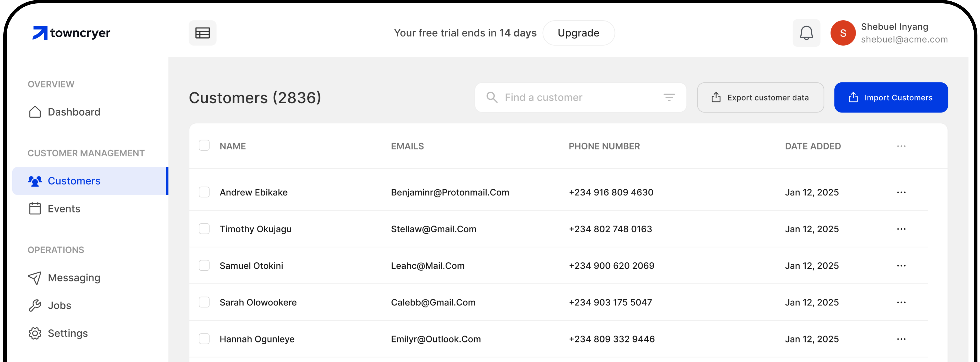Click the red S user avatar
This screenshot has height=362, width=980.
click(843, 33)
